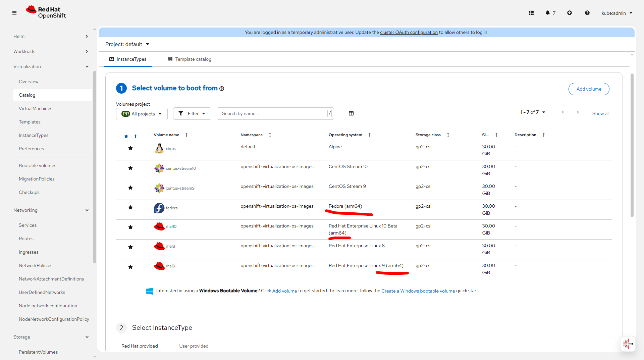
Task: Open the 1-7 of 7 pagination dropdown
Action: pyautogui.click(x=533, y=112)
